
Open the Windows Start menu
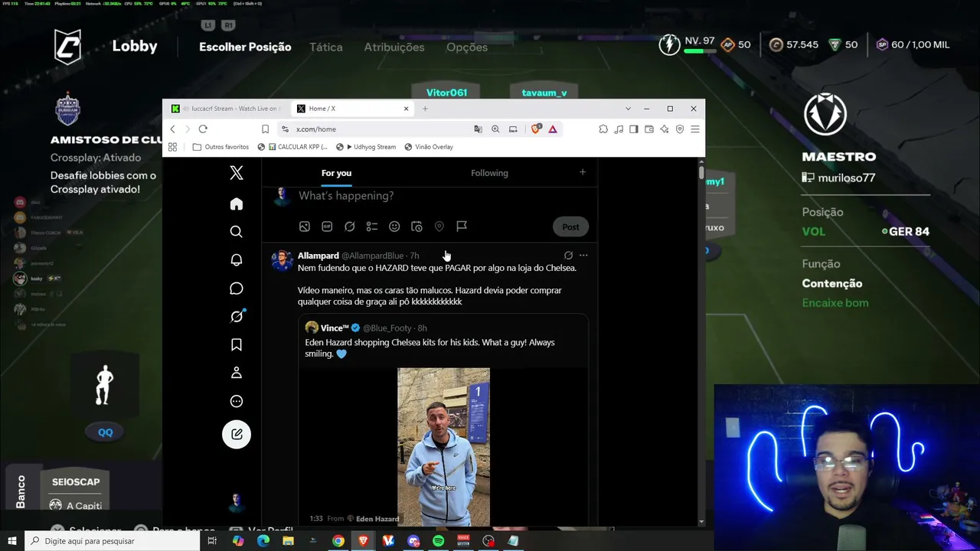12,541
